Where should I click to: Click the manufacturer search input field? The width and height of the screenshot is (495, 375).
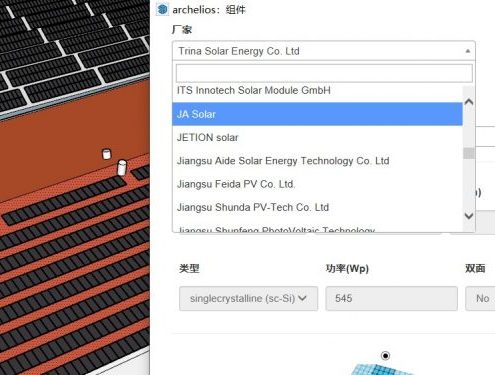[x=324, y=73]
